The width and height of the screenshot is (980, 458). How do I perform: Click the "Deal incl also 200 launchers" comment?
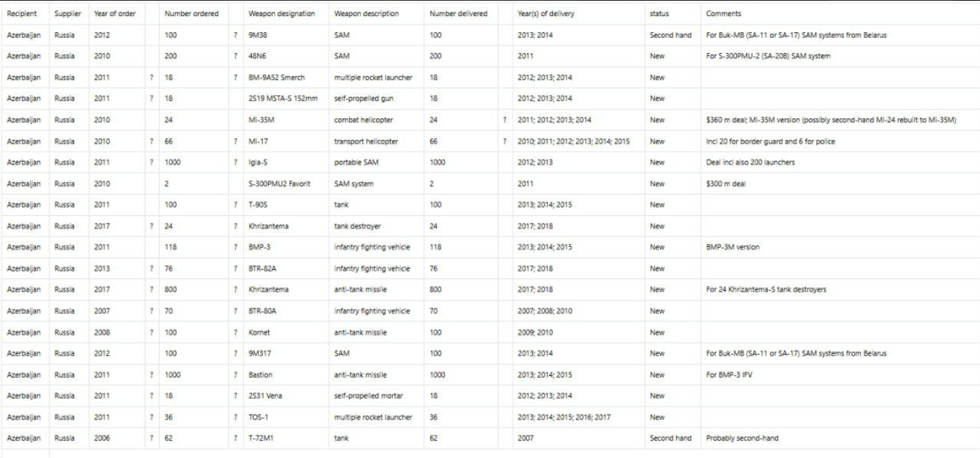pos(750,163)
